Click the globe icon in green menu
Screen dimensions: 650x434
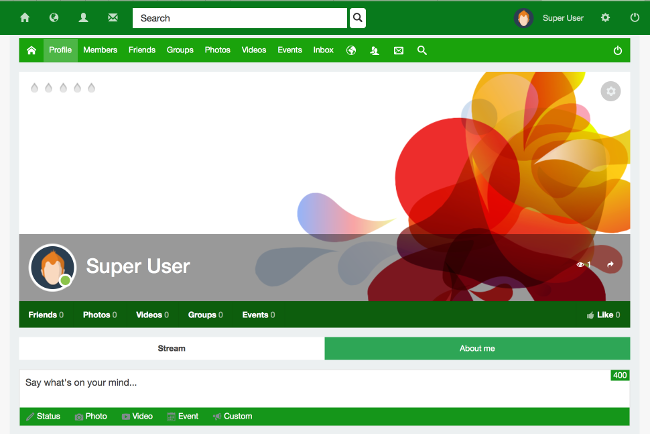click(351, 51)
